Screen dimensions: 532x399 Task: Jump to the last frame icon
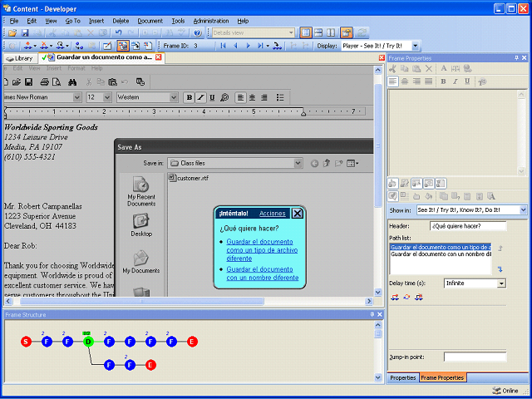tap(260, 46)
